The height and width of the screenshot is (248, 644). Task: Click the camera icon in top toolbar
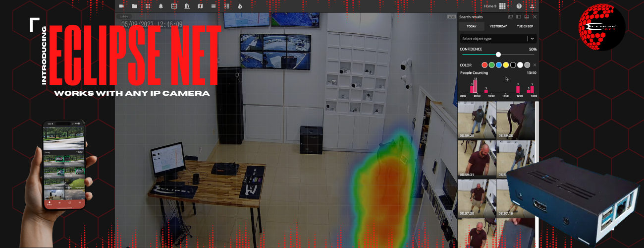pos(121,6)
